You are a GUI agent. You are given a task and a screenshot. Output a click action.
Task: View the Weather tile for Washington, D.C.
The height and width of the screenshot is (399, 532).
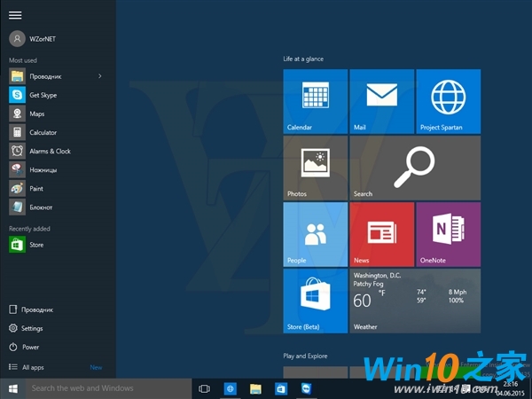(415, 301)
